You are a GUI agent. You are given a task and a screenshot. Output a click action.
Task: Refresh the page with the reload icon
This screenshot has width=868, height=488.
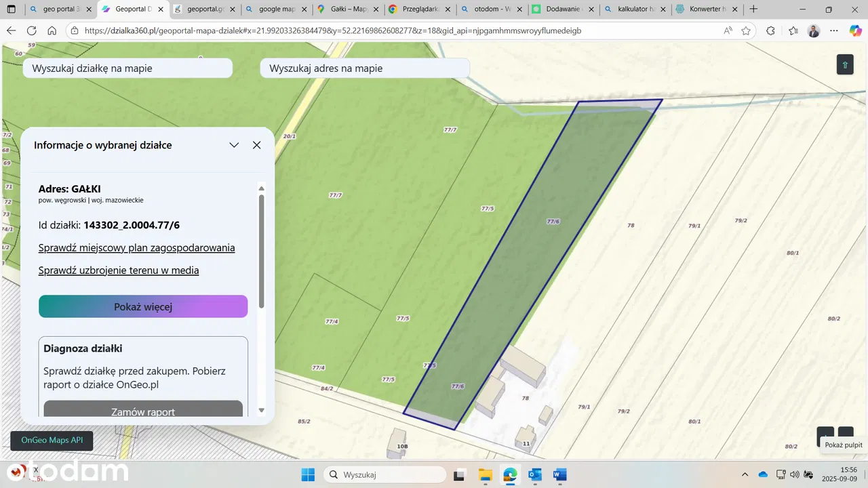coord(31,31)
